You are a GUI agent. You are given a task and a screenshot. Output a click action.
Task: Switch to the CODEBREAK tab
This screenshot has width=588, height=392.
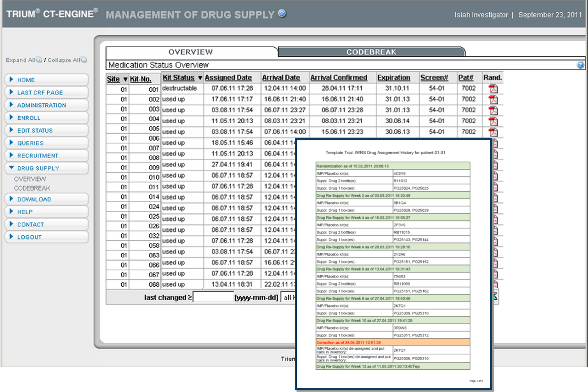click(x=371, y=51)
